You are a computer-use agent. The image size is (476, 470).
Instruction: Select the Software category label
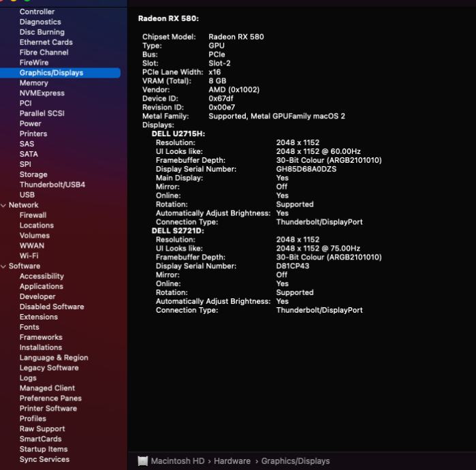point(25,266)
